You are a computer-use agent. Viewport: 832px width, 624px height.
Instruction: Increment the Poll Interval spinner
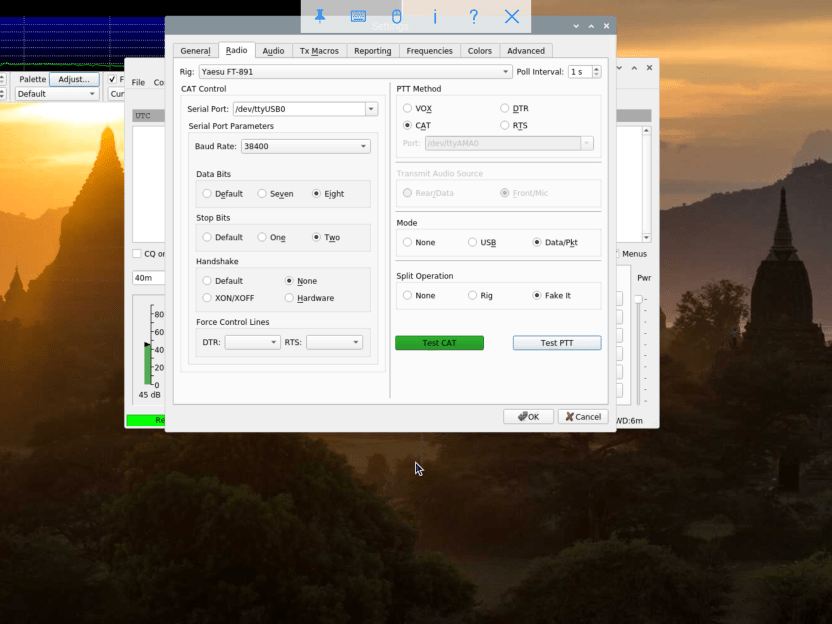tap(597, 69)
